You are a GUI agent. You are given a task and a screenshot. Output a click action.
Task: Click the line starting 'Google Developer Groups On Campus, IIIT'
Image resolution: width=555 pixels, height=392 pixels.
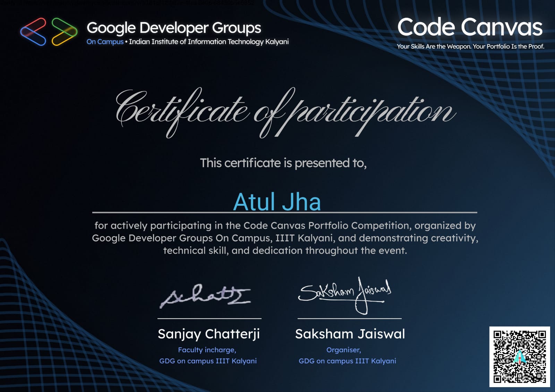pos(285,238)
